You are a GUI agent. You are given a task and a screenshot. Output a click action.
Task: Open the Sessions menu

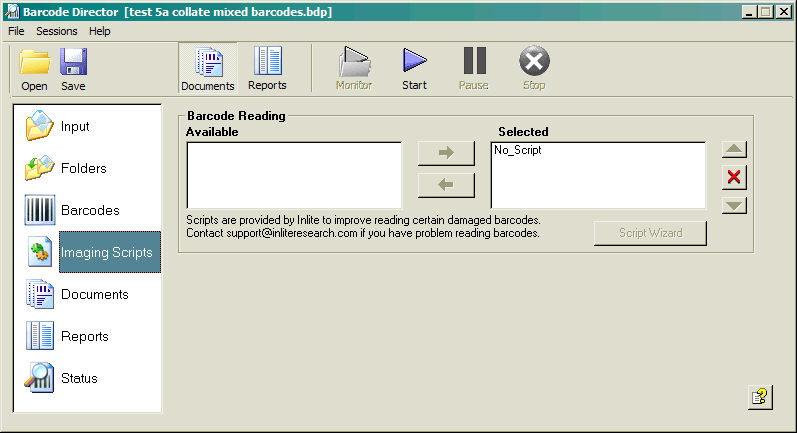pyautogui.click(x=56, y=31)
